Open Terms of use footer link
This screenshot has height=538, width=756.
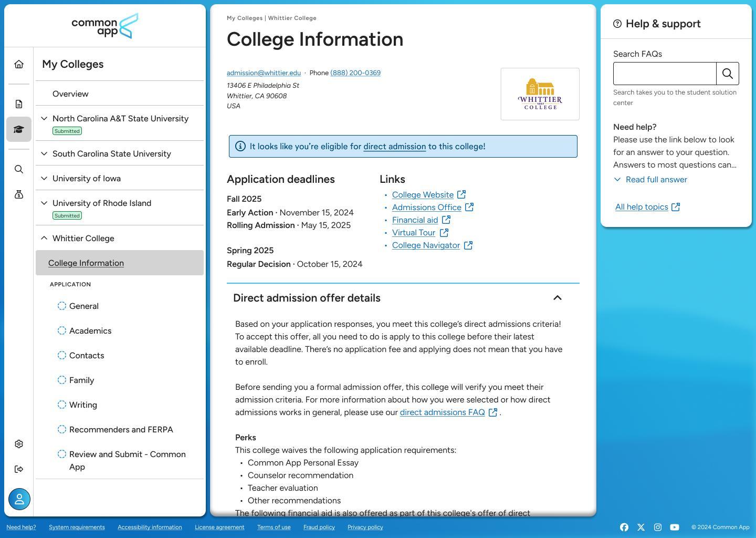274,527
